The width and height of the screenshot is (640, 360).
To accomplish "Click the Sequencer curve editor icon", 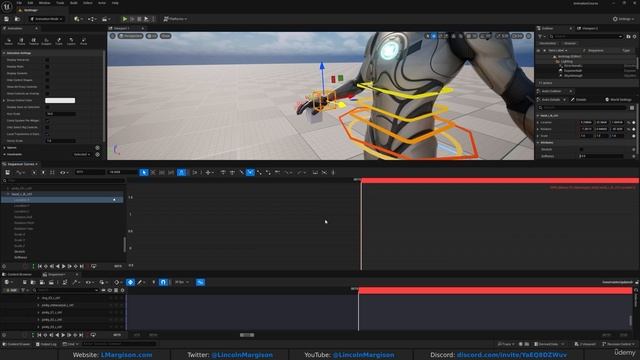I will point(200,282).
